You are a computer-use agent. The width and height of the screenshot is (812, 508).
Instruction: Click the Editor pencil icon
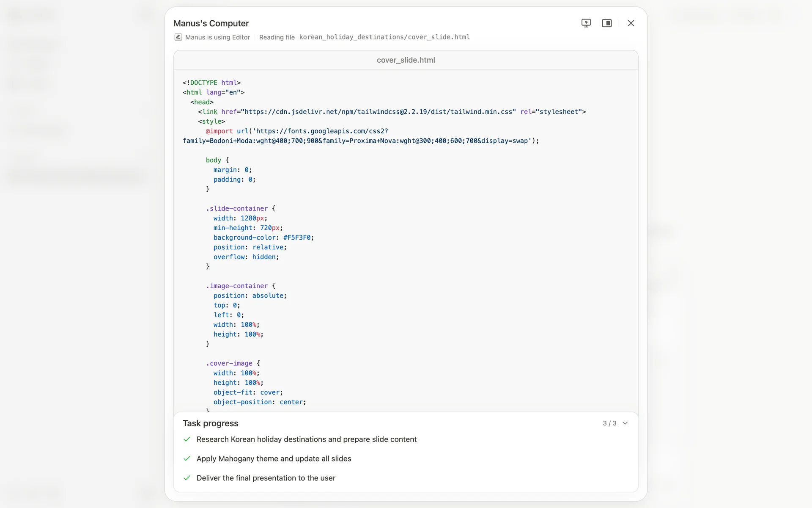point(178,37)
